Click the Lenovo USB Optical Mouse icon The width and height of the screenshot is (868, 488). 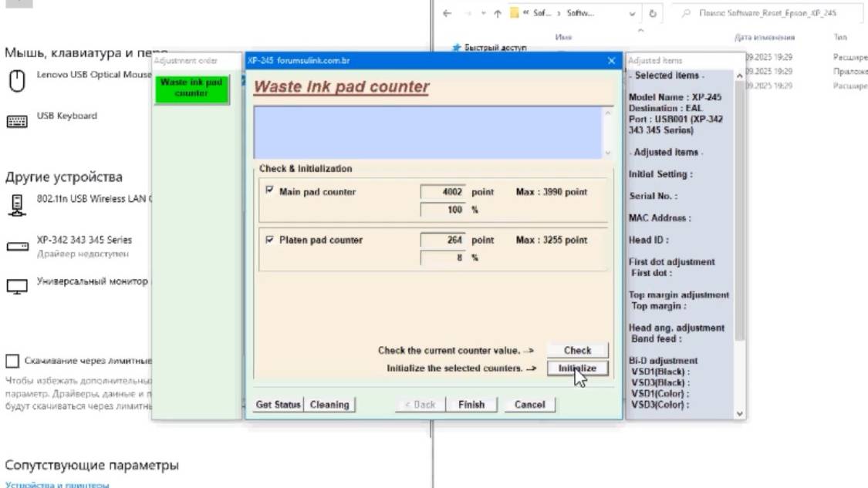click(x=17, y=81)
